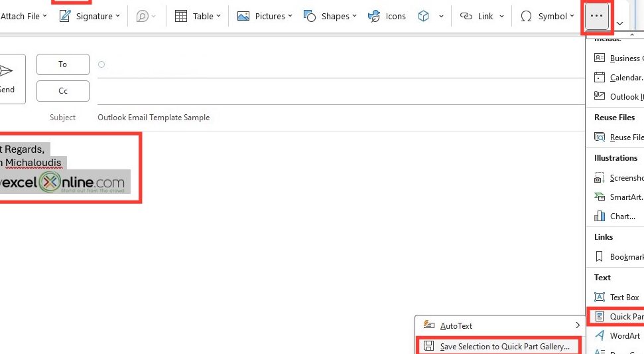644x354 pixels.
Task: Click into the Cc recipients field
Action: 341,91
